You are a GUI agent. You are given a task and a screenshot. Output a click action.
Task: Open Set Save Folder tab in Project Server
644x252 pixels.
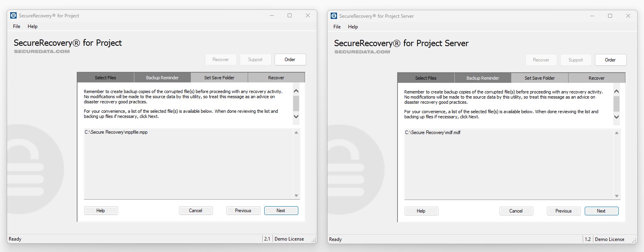coord(539,78)
